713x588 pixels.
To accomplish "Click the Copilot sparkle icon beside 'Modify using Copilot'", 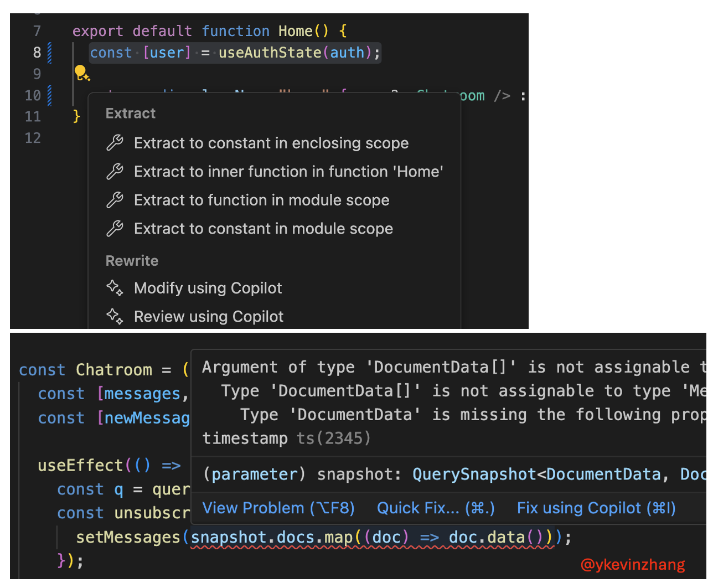I will coord(115,287).
